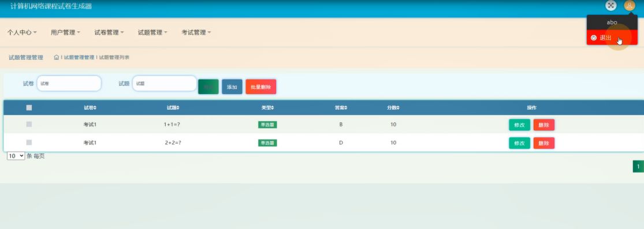Toggle the select-all checkbox in table header
The image size is (644, 229).
(x=29, y=108)
